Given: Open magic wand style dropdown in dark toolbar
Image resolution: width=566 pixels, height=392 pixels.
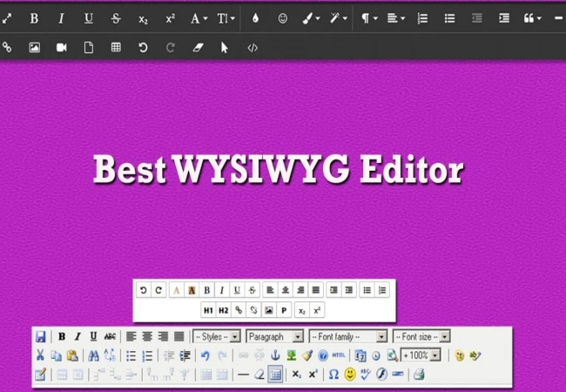Looking at the screenshot, I should pos(338,18).
